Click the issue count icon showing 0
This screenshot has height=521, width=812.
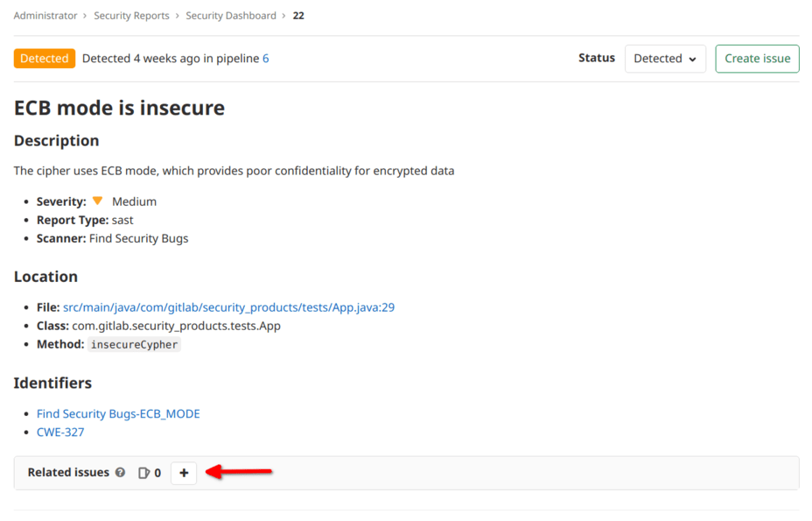click(x=143, y=473)
